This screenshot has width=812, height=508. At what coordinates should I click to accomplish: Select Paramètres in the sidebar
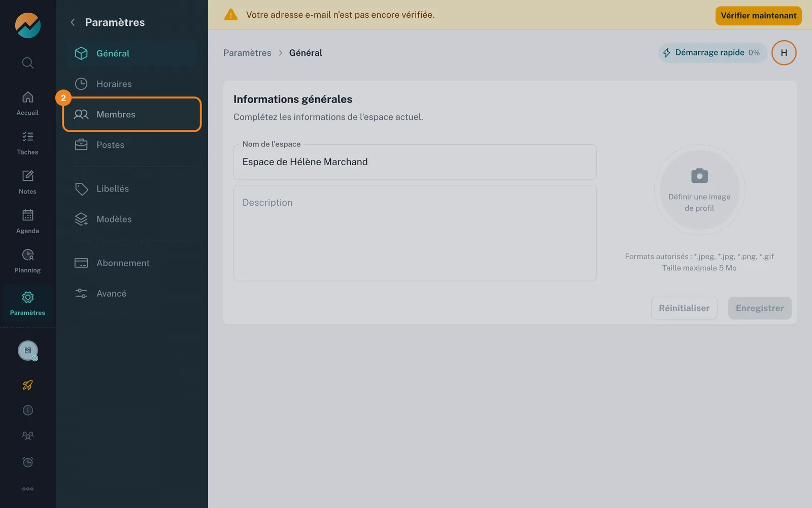(x=27, y=303)
